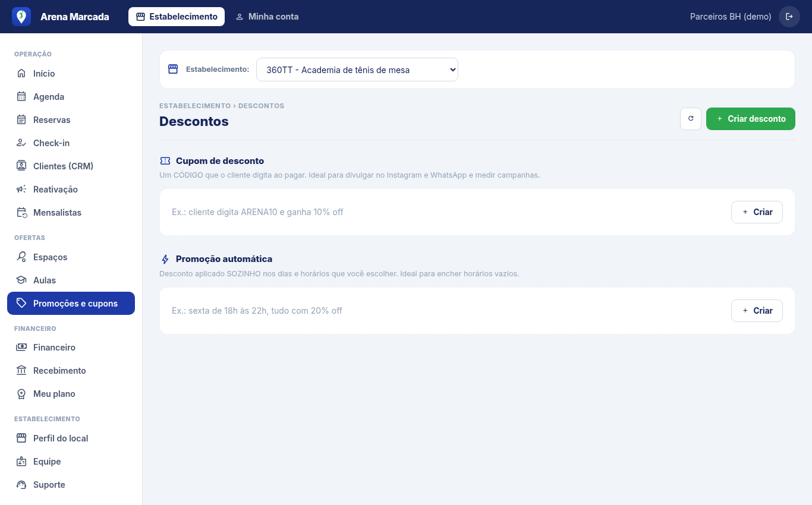
Task: Click the Espaços racket icon
Action: tap(21, 257)
